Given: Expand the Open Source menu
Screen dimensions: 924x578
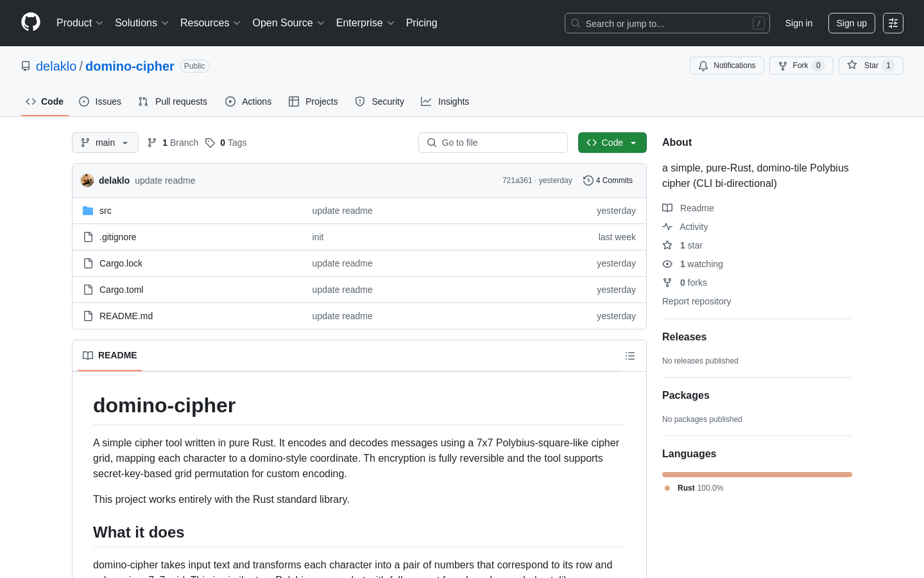Looking at the screenshot, I should pos(289,23).
